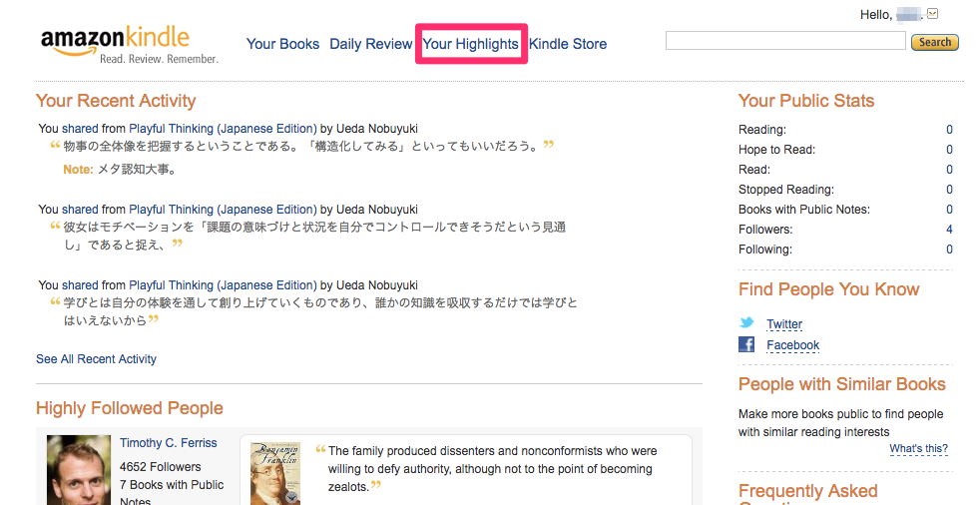Open the account dropdown next to Hello
The height and width of the screenshot is (505, 980).
coord(933,14)
